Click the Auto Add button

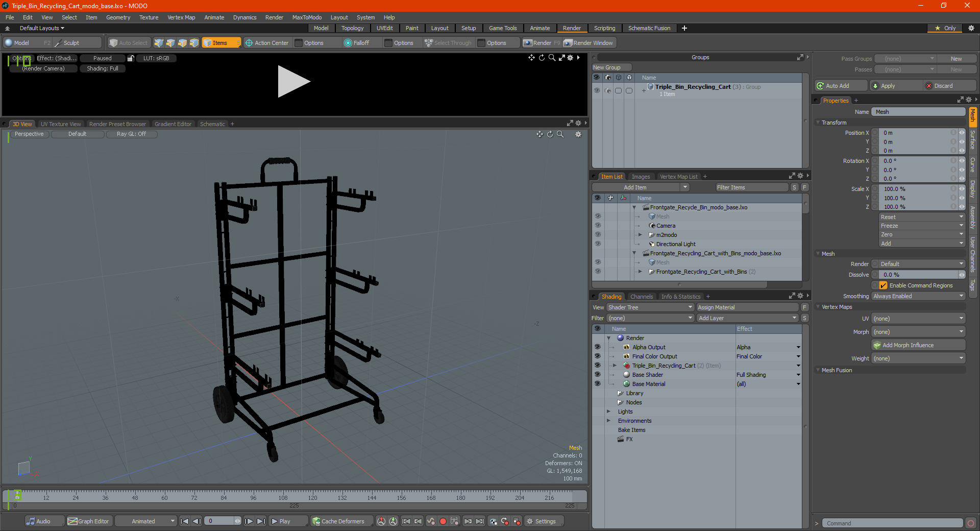[x=841, y=86]
